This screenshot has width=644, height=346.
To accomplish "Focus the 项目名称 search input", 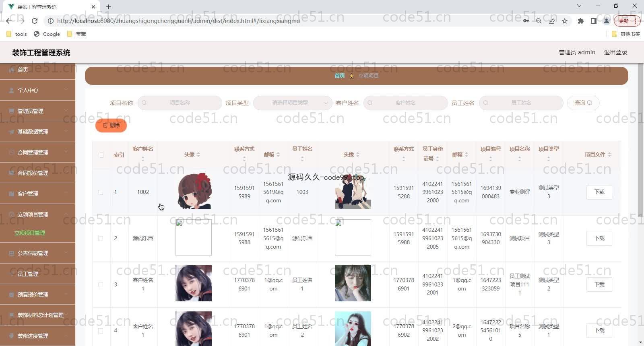I will point(180,103).
